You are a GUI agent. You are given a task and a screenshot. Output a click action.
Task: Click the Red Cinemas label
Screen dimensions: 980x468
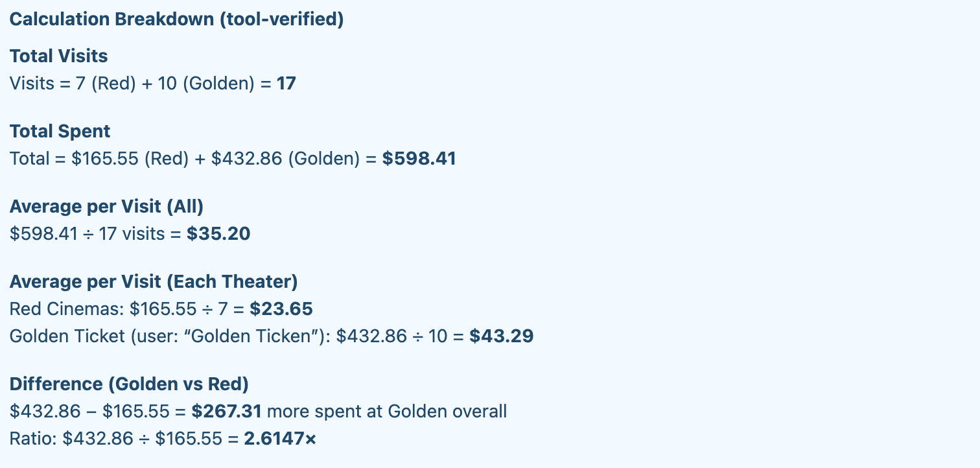click(x=65, y=309)
